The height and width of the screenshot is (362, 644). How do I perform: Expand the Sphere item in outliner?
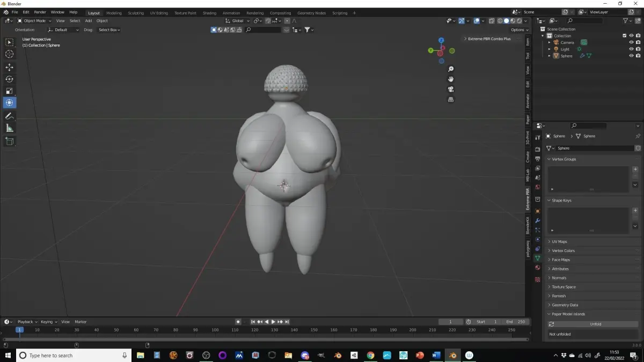click(549, 56)
